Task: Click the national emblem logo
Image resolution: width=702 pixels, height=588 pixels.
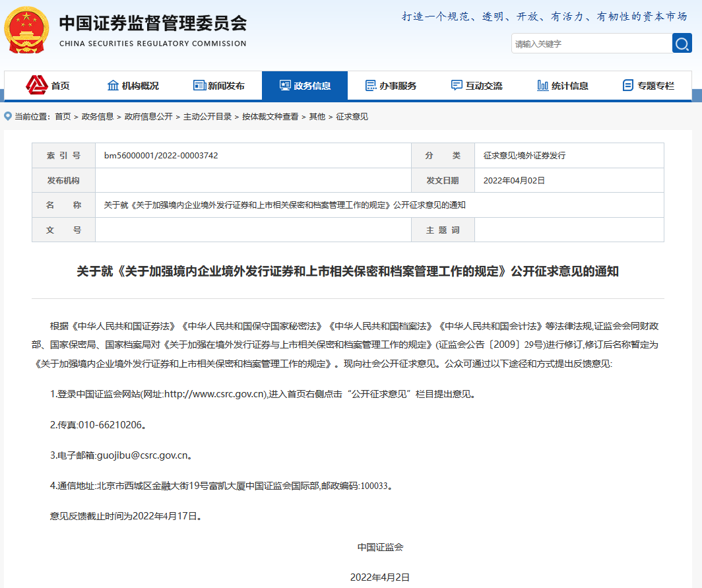Action: pos(26,30)
